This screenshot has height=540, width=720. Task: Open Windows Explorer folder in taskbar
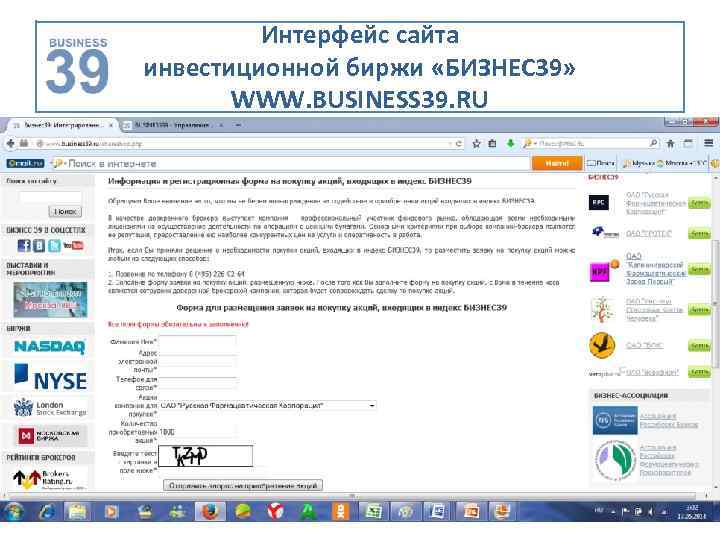pos(78,511)
